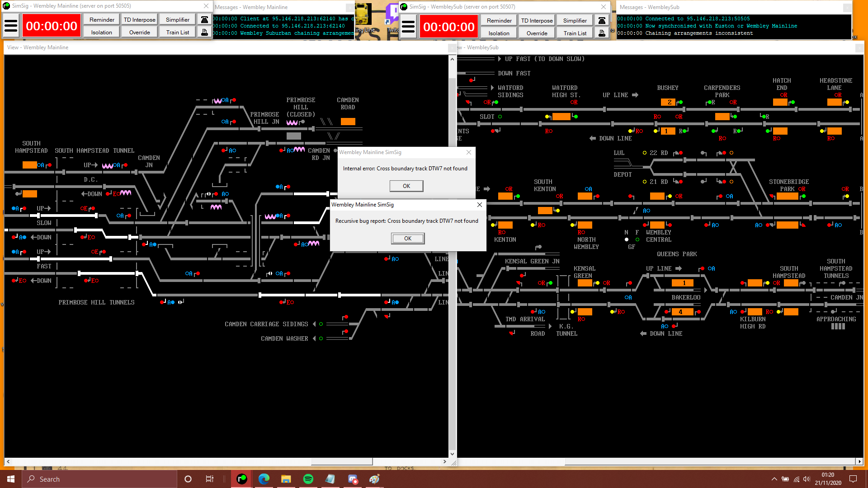The width and height of the screenshot is (868, 488).
Task: Click Reminder in Wembley Mainline toolbar
Action: [102, 19]
